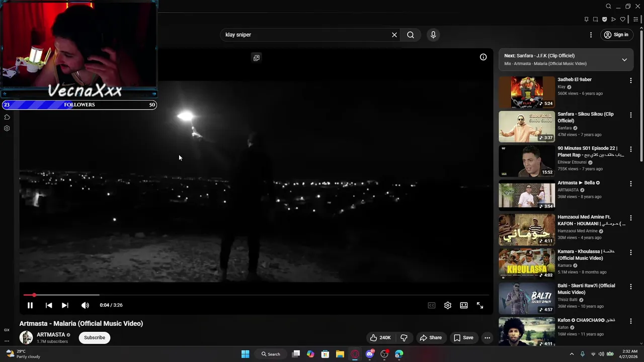Pause the Malaria music video
Screen dimensions: 644x362
pyautogui.click(x=30, y=305)
